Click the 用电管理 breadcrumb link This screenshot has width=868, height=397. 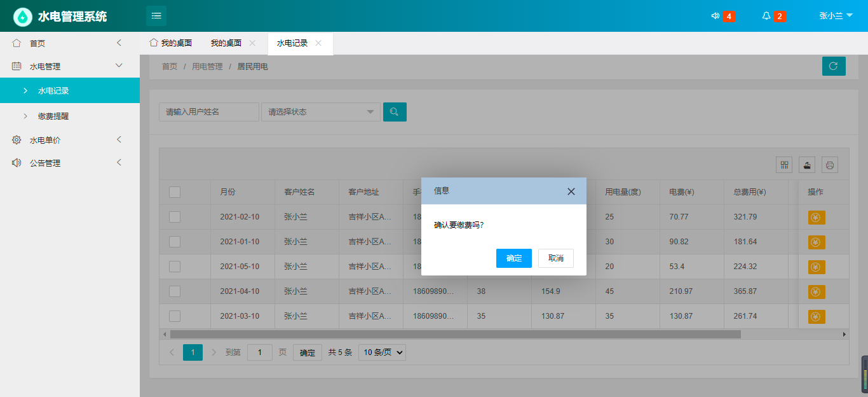click(x=207, y=66)
